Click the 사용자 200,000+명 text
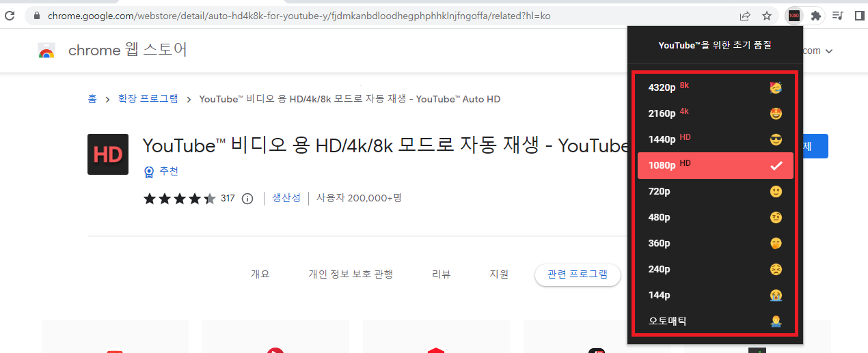The image size is (868, 353). point(359,198)
